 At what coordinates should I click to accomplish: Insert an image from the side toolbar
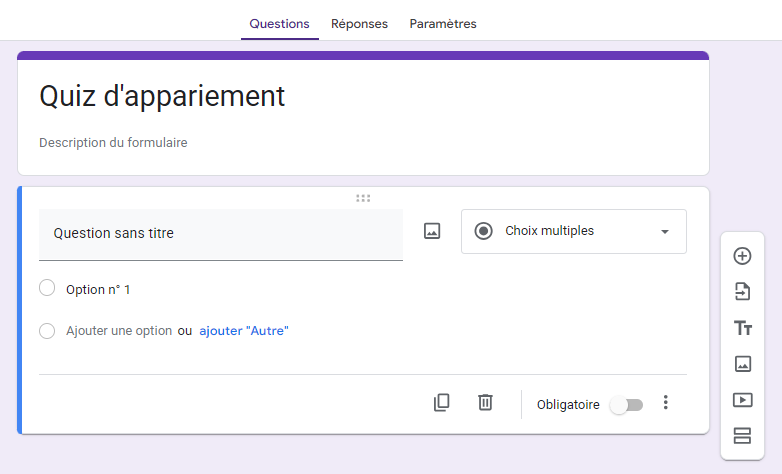coord(742,364)
